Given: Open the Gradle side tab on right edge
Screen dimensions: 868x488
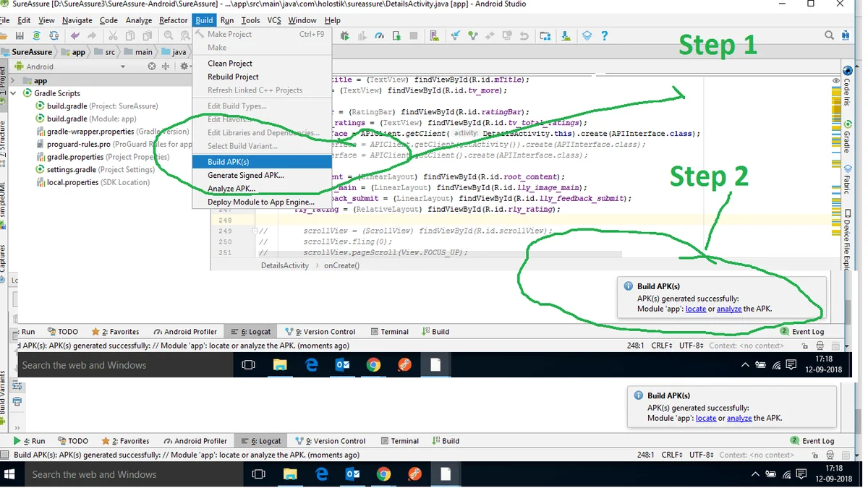Looking at the screenshot, I should coord(847,137).
